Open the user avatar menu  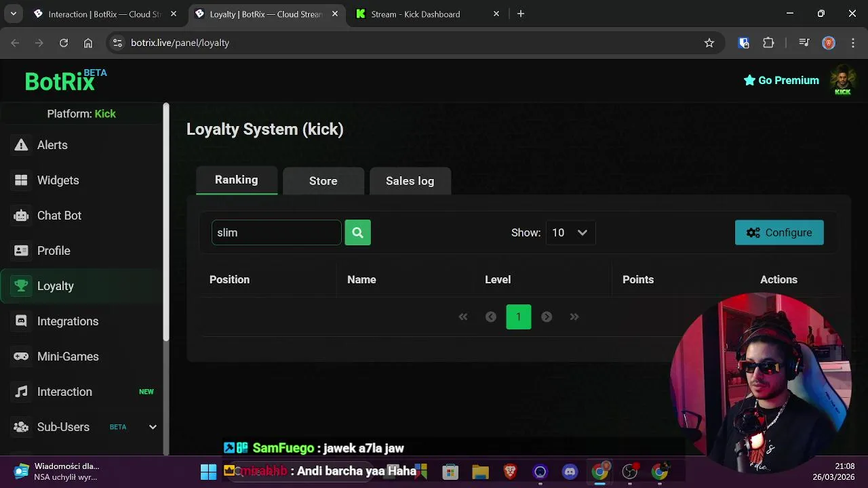[842, 80]
